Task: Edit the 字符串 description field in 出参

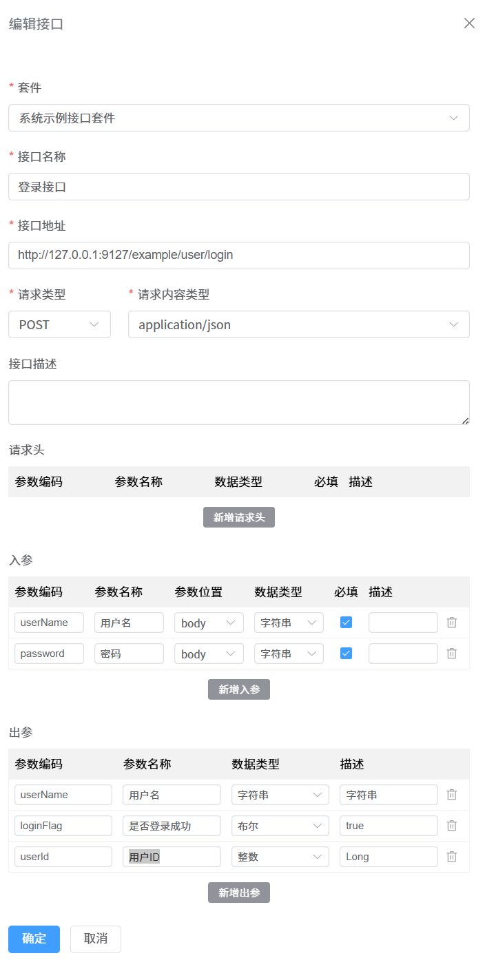Action: pos(389,795)
